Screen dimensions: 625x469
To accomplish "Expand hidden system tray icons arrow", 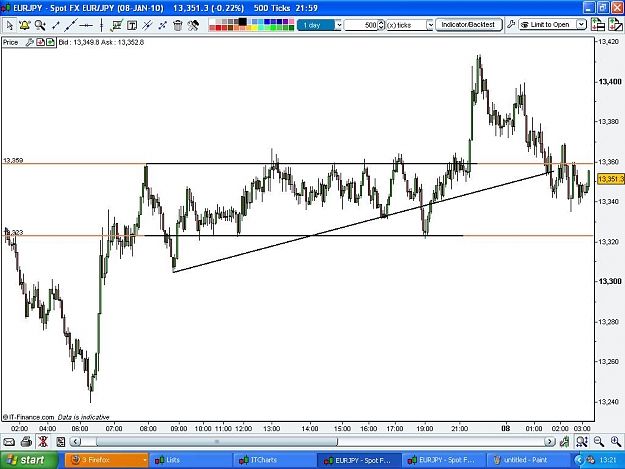I will [579, 460].
